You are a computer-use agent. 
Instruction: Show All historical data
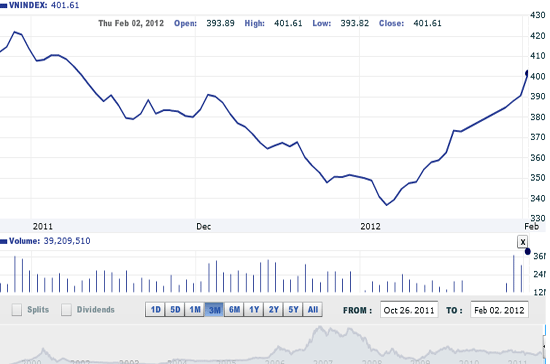pyautogui.click(x=313, y=310)
